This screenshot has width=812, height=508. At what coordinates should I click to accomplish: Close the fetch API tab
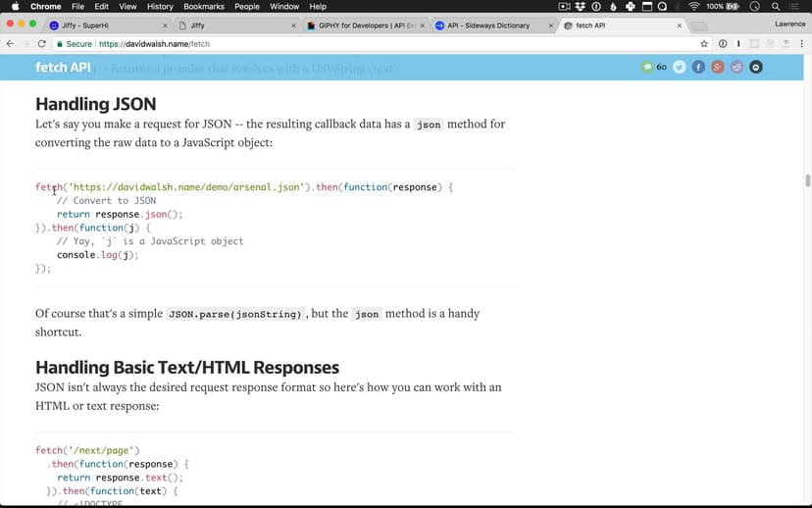click(x=679, y=25)
